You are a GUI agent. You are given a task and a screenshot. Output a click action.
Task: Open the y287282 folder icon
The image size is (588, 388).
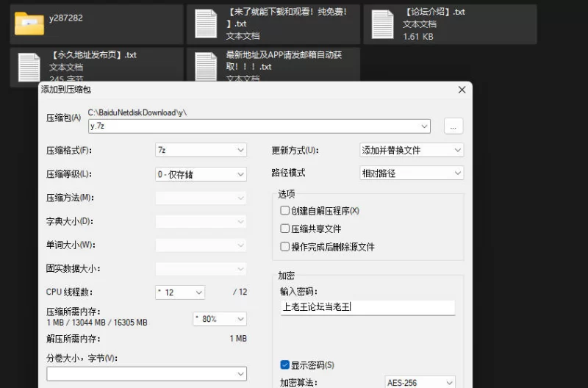29,24
